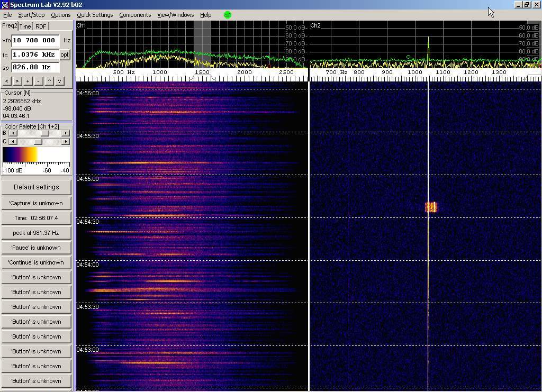Click the scroll-left '<' frequency button
The height and width of the screenshot is (392, 542).
pos(7,81)
